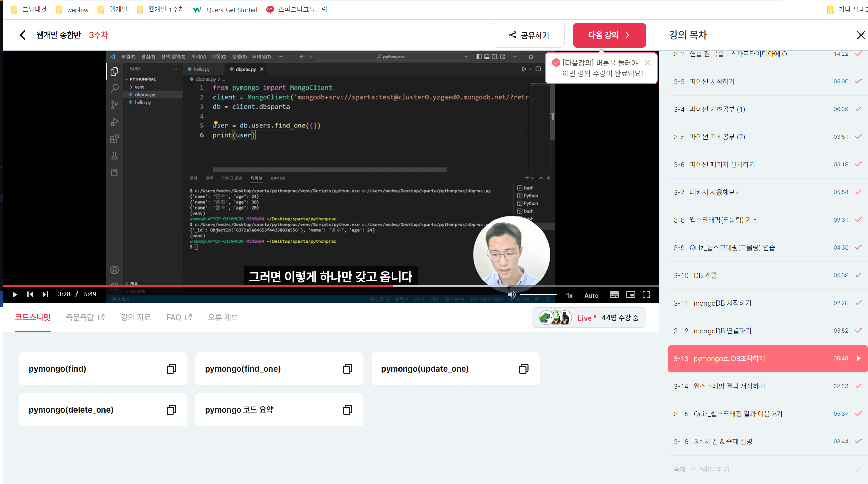Click the Live 44명 수강 중 badge
This screenshot has height=484, width=868.
coord(589,318)
